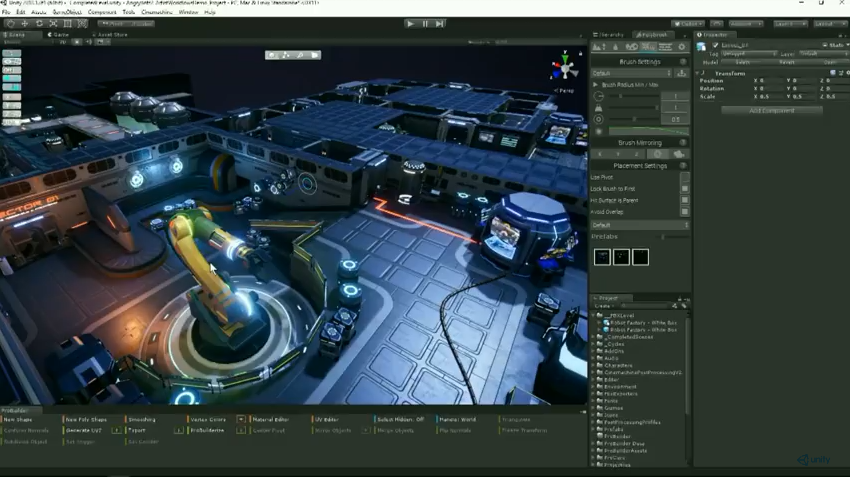Click the Pause button in the toolbar
The height and width of the screenshot is (477, 850).
(425, 23)
